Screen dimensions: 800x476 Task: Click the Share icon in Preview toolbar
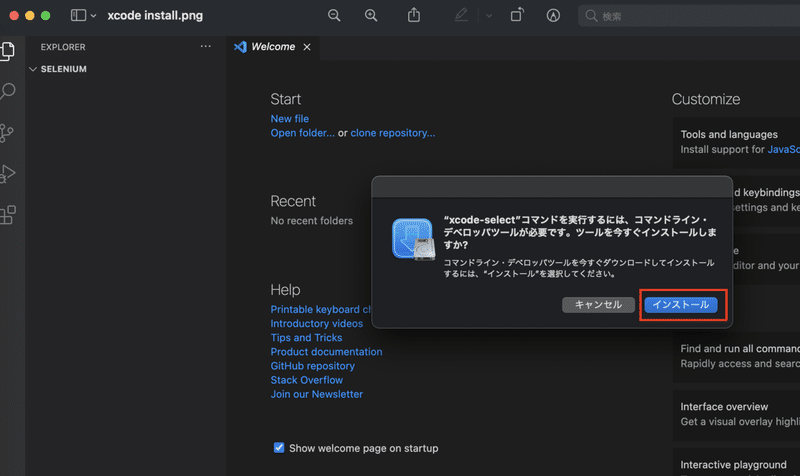point(414,15)
